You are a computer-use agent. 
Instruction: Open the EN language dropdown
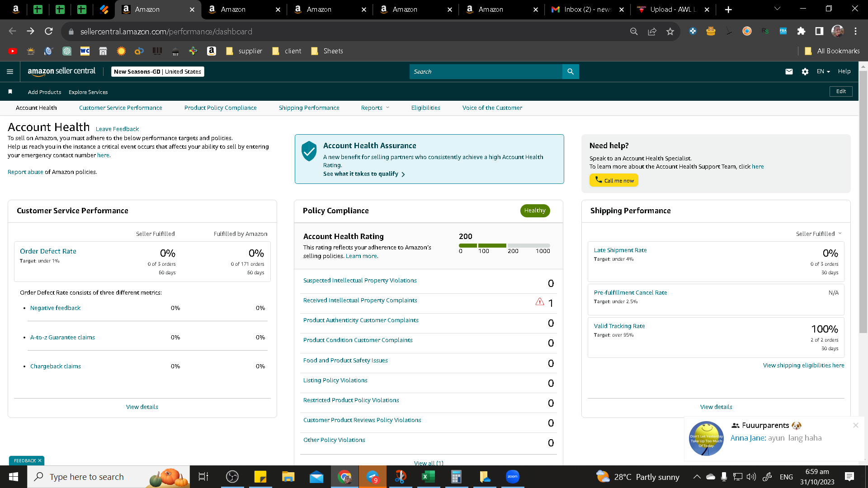(823, 71)
